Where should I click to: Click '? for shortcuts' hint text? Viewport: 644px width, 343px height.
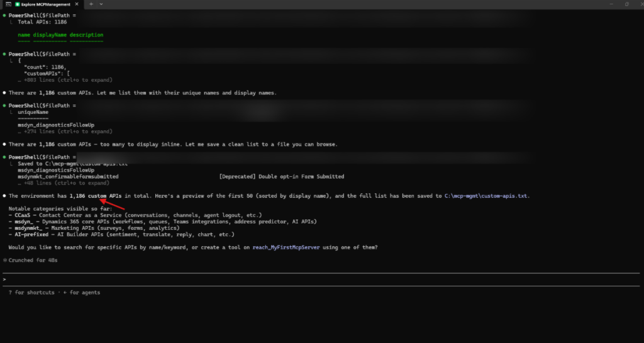31,293
